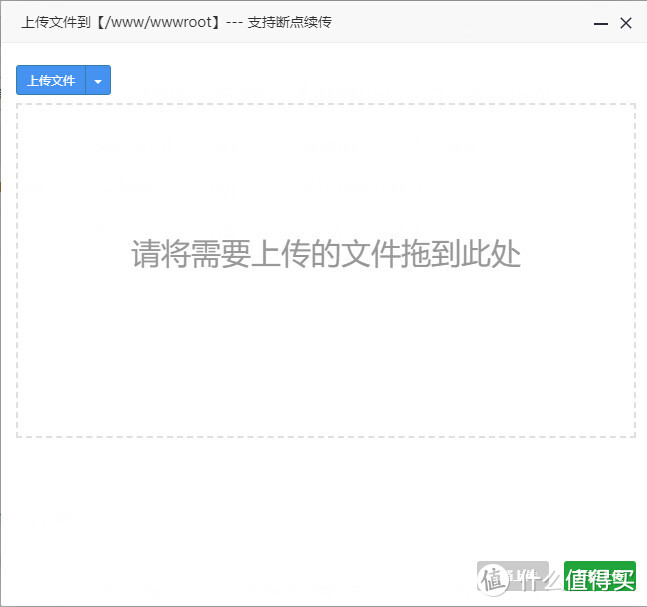Click the blue 上传文件 button

pos(51,80)
